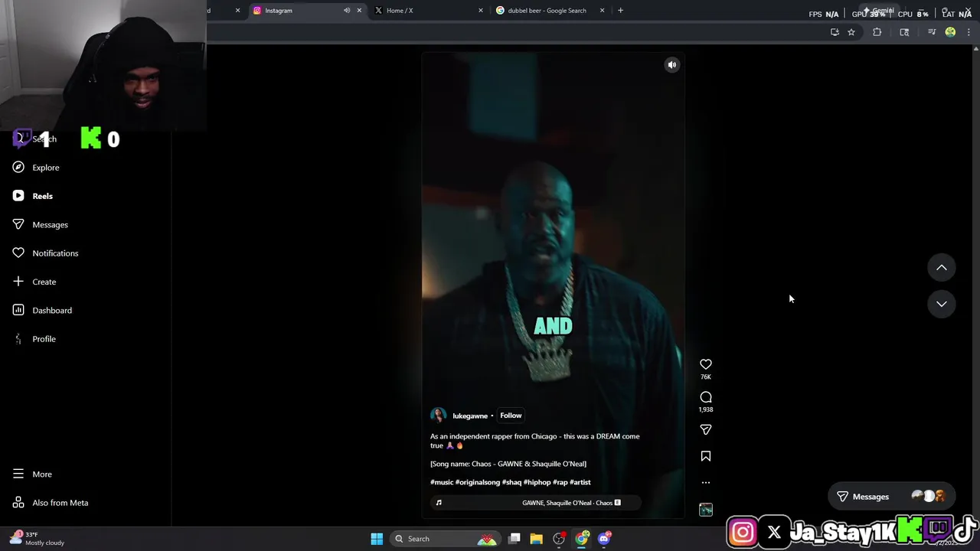
Task: Open the audio thumbnail below the reel actions
Action: pos(706,510)
